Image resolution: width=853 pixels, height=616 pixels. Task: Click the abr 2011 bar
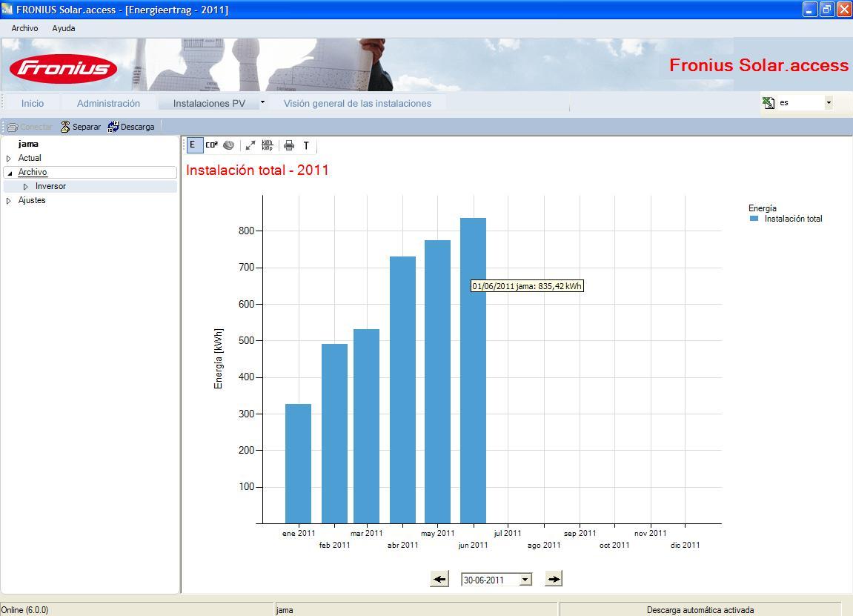(402, 390)
